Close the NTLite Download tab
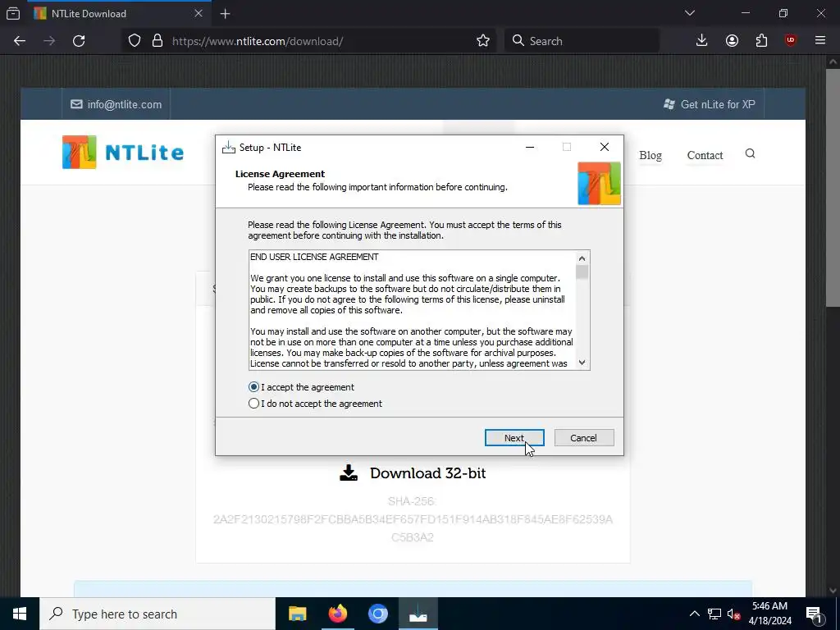This screenshot has width=840, height=630. [x=199, y=13]
